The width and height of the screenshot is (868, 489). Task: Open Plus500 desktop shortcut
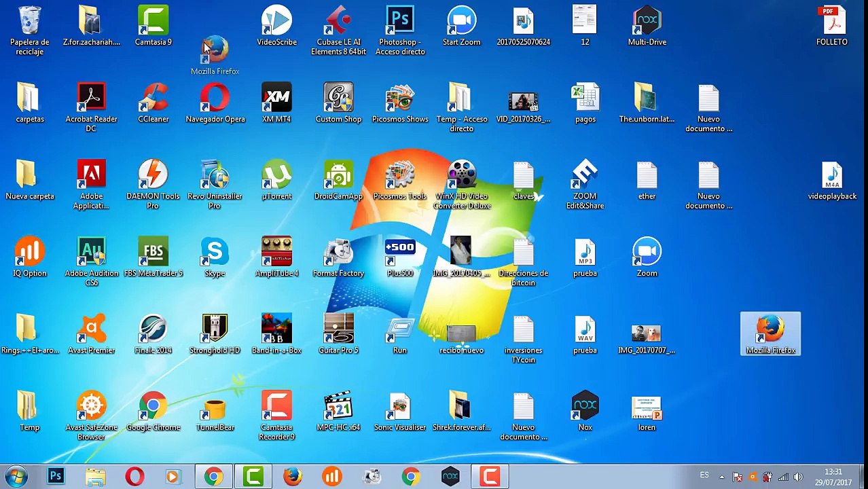(400, 257)
